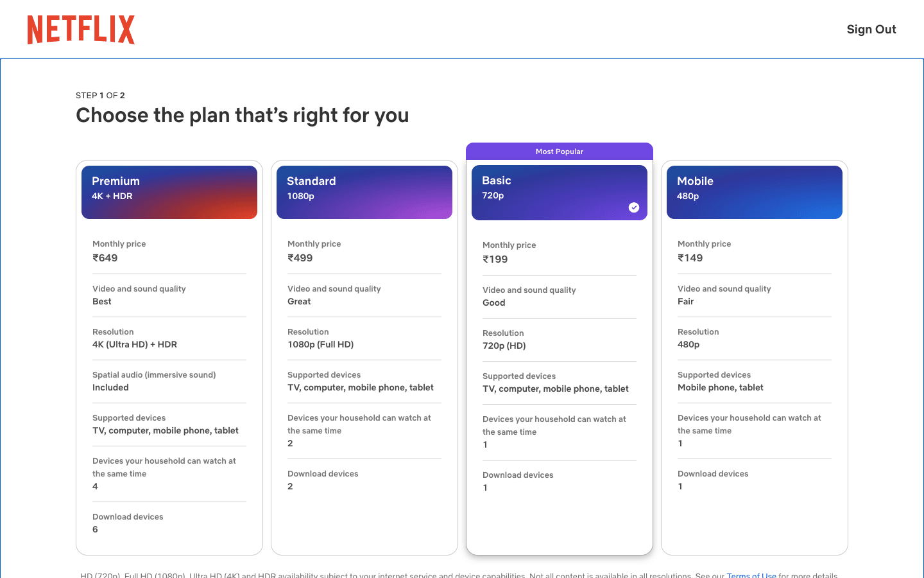924x578 pixels.
Task: Select the Mobile 480p plan header
Action: point(755,192)
